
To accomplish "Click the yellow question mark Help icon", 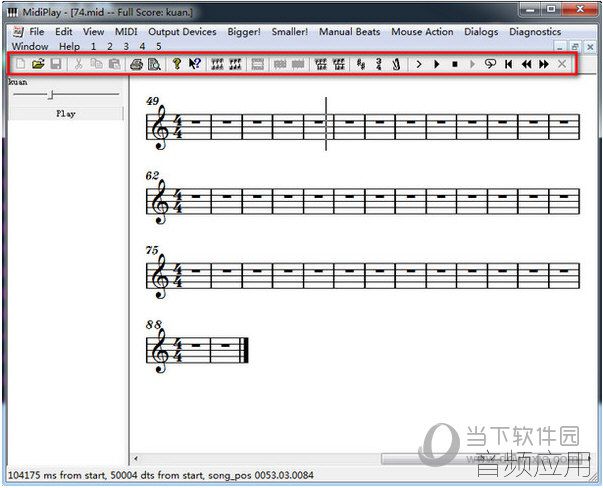I will coord(177,64).
